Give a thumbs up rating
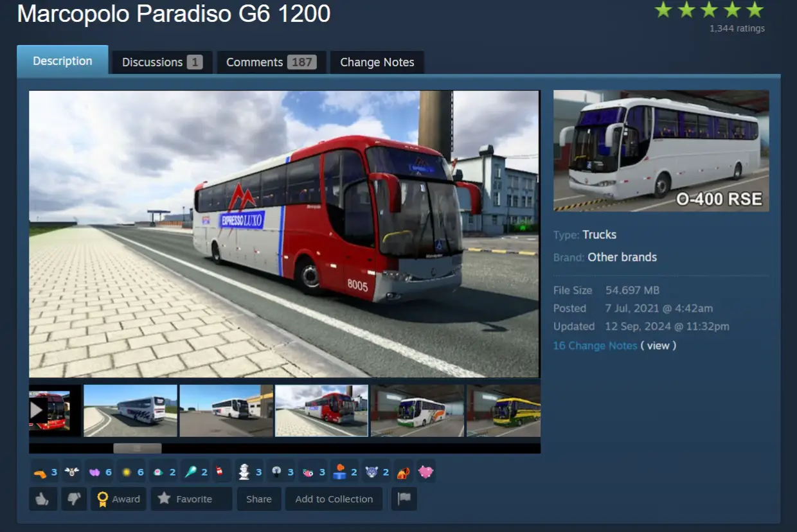Image resolution: width=797 pixels, height=532 pixels. tap(43, 499)
